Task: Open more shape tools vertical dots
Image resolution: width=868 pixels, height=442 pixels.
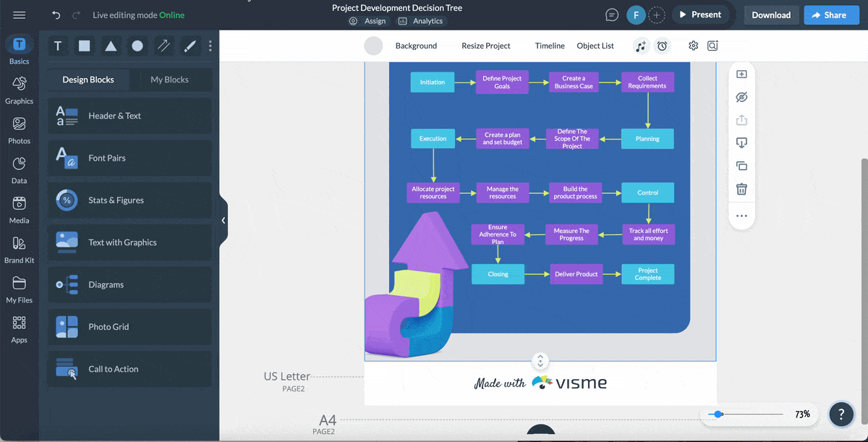Action: (210, 46)
